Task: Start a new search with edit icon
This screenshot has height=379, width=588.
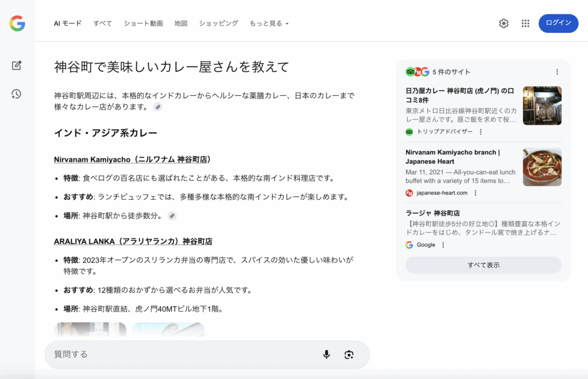Action: click(17, 65)
